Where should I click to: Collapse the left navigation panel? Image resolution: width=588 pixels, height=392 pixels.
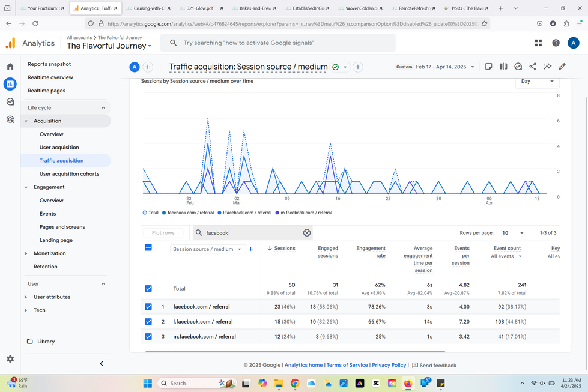tap(102, 364)
